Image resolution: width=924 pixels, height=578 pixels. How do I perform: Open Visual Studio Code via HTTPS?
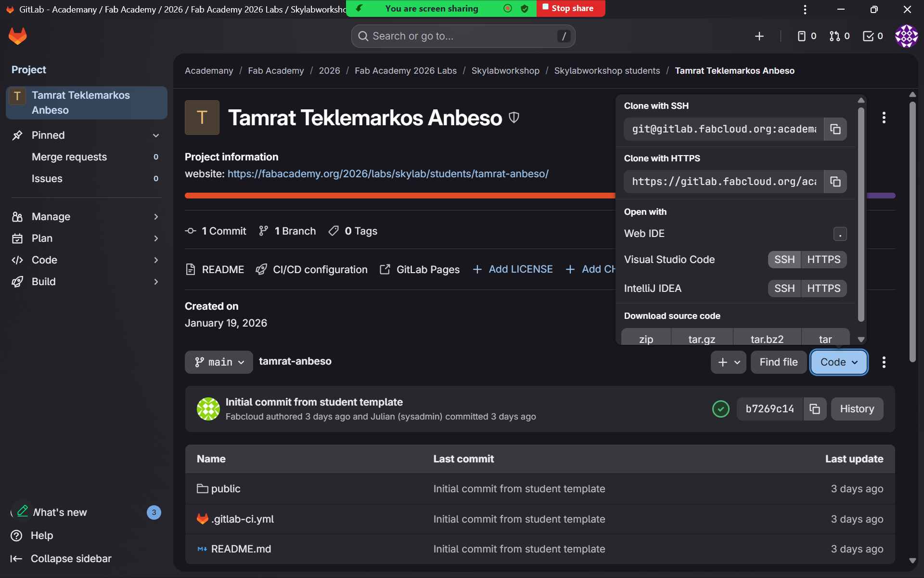[823, 260]
